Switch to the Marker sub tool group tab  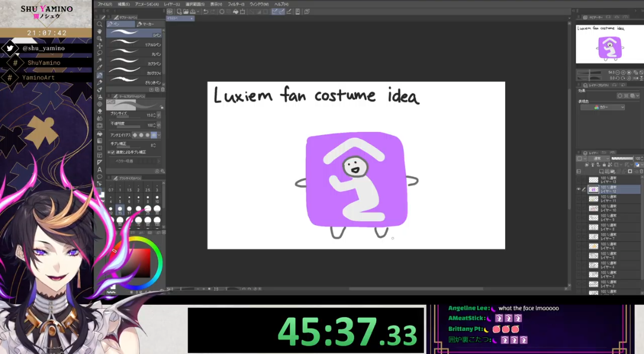(148, 24)
